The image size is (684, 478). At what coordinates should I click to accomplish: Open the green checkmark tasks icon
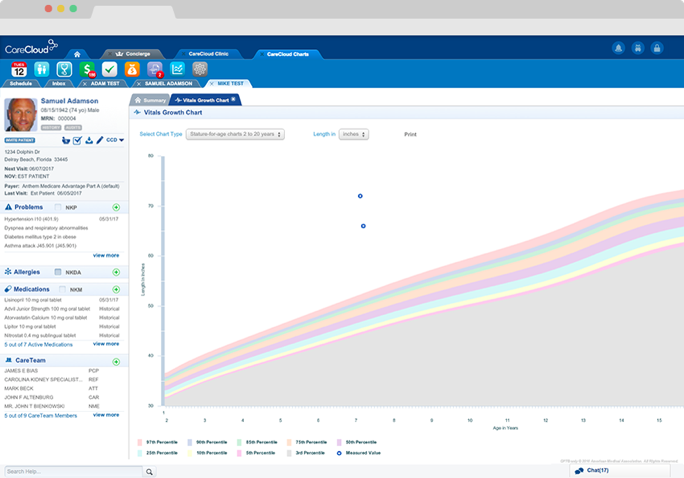click(109, 69)
